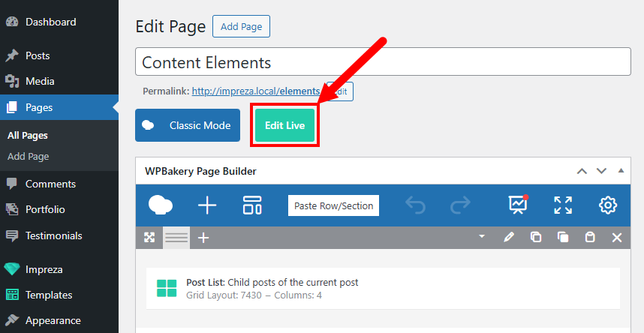The image size is (644, 333).
Task: Duplicate the row with first copy icon
Action: tap(536, 237)
